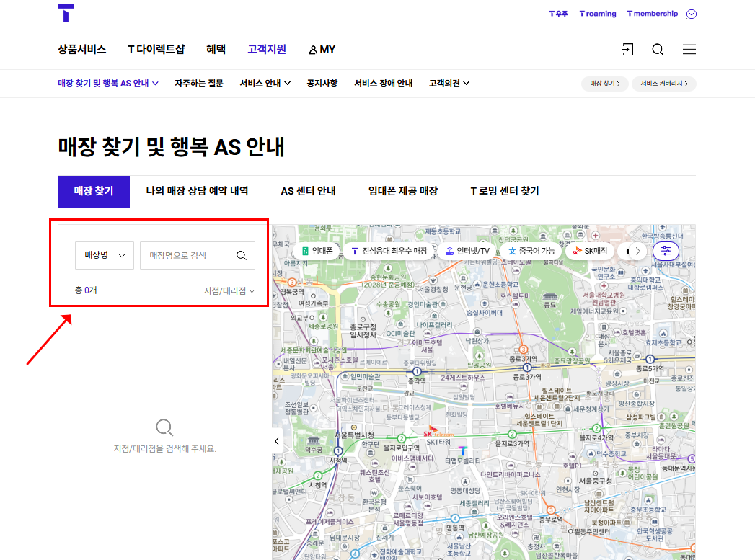This screenshot has width=755, height=560.
Task: Select the magnifier icon in the store search box
Action: (242, 255)
